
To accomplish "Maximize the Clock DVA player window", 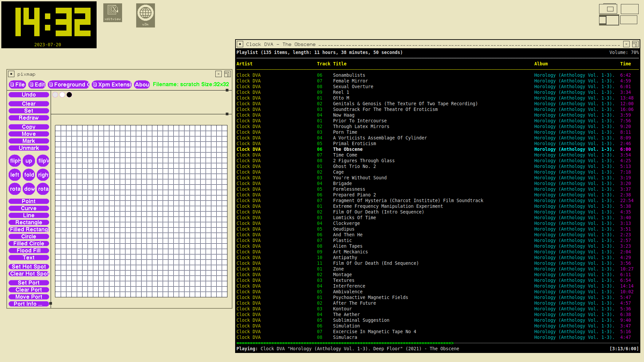I will coord(635,44).
